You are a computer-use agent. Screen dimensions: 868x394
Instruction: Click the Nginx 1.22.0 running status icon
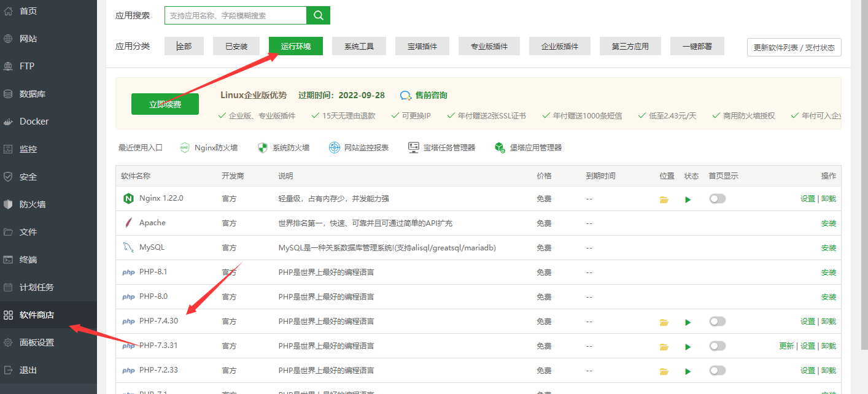[x=688, y=199]
